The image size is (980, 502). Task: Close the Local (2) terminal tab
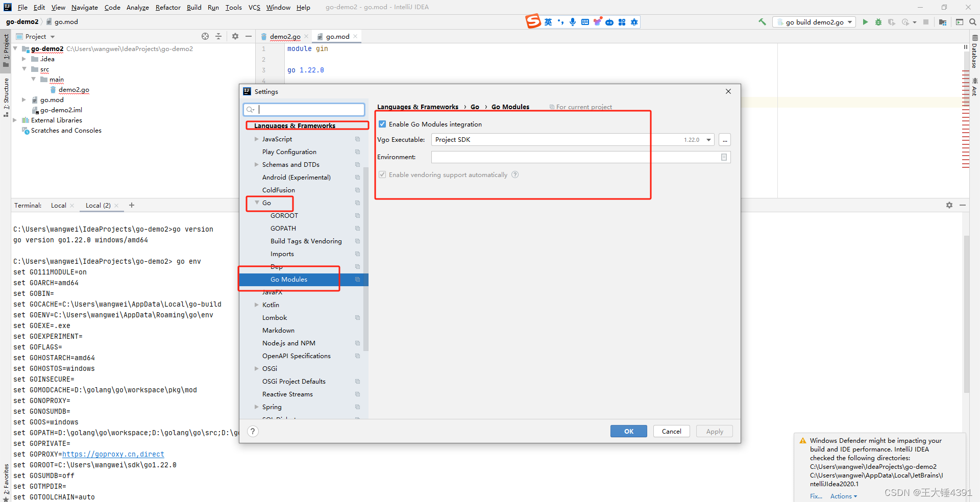click(x=116, y=206)
